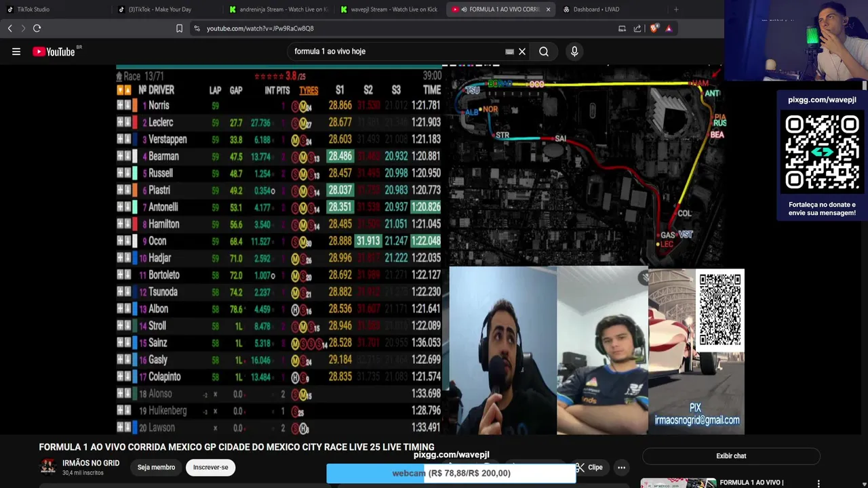Close the FORMULA 1 AO VIVO tab
The height and width of the screenshot is (488, 868).
click(x=548, y=9)
